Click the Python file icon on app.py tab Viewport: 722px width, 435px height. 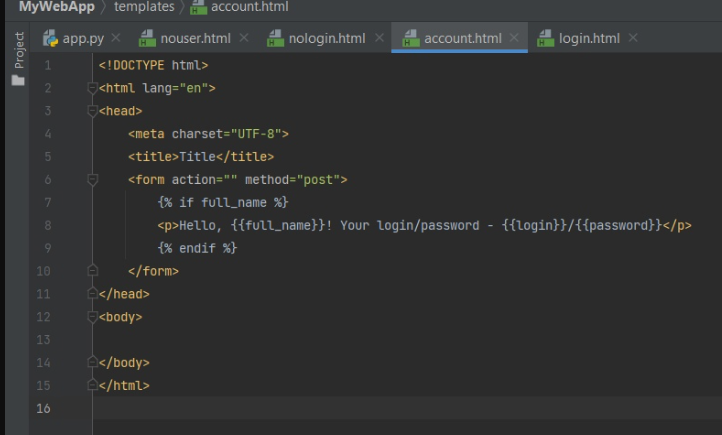50,39
